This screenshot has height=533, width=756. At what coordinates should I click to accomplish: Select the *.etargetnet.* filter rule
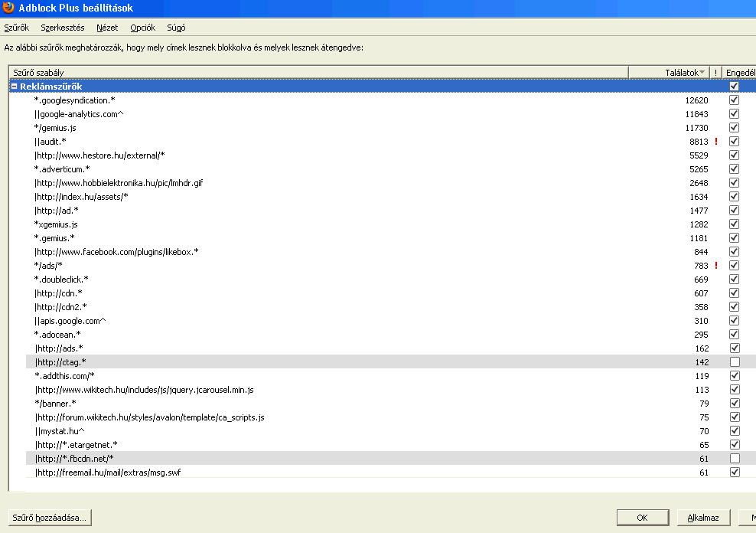pyautogui.click(x=77, y=445)
